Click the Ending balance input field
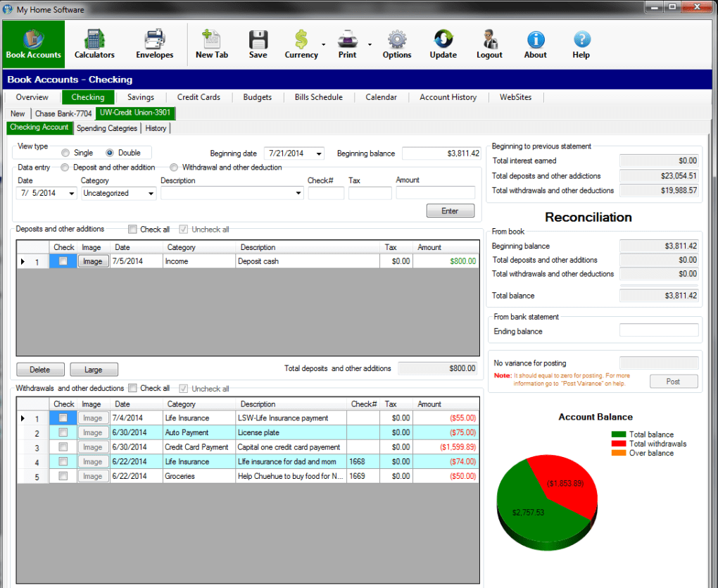 point(658,331)
